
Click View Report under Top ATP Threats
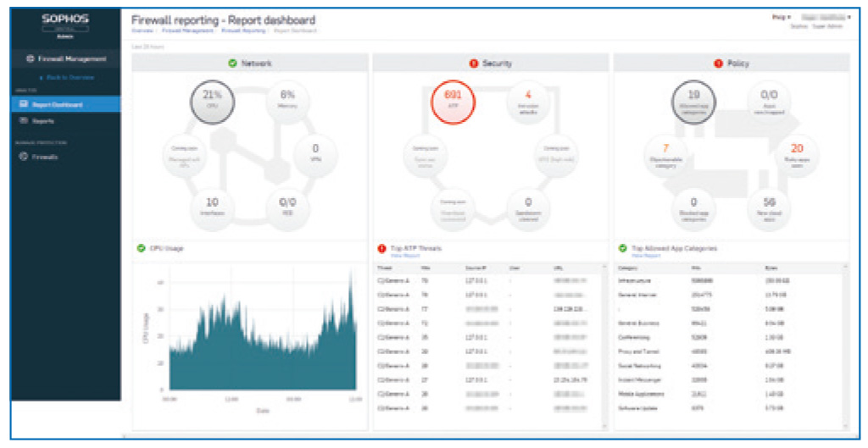click(x=401, y=255)
